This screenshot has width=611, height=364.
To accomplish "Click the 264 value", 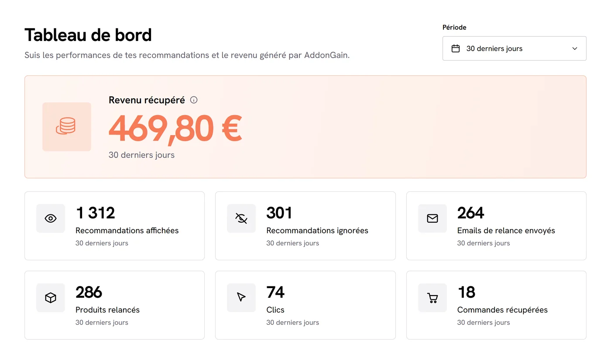I will (x=471, y=213).
